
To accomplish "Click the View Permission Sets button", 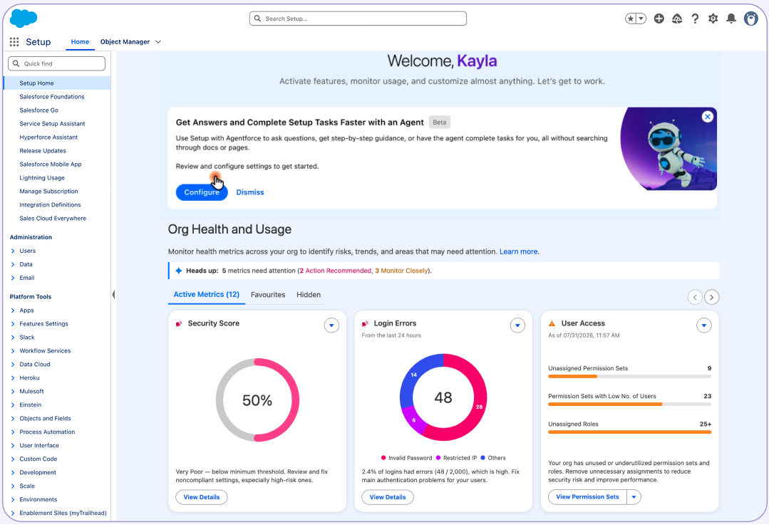I will tap(587, 497).
